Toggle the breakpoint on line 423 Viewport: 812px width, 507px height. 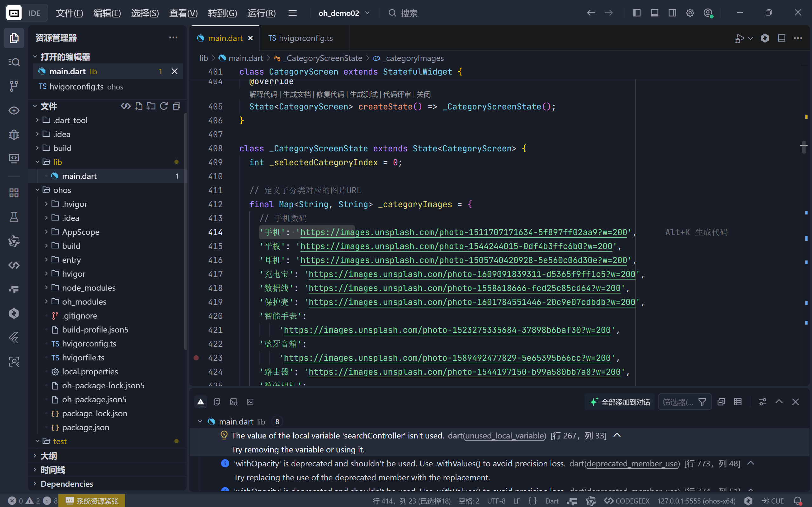196,358
